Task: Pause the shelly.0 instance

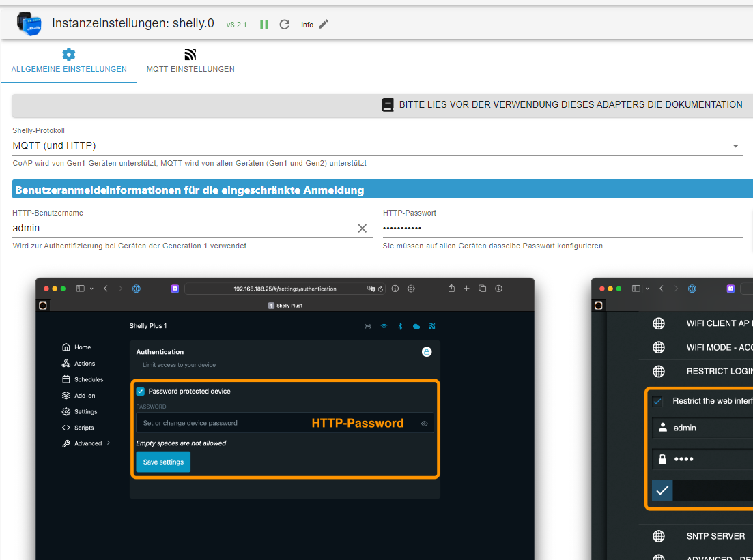Action: pyautogui.click(x=264, y=25)
